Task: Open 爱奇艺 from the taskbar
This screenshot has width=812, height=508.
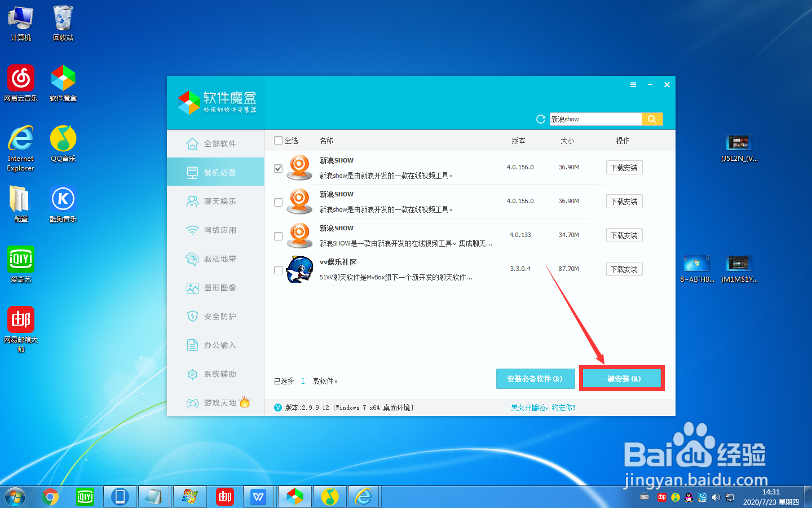Action: (x=85, y=497)
